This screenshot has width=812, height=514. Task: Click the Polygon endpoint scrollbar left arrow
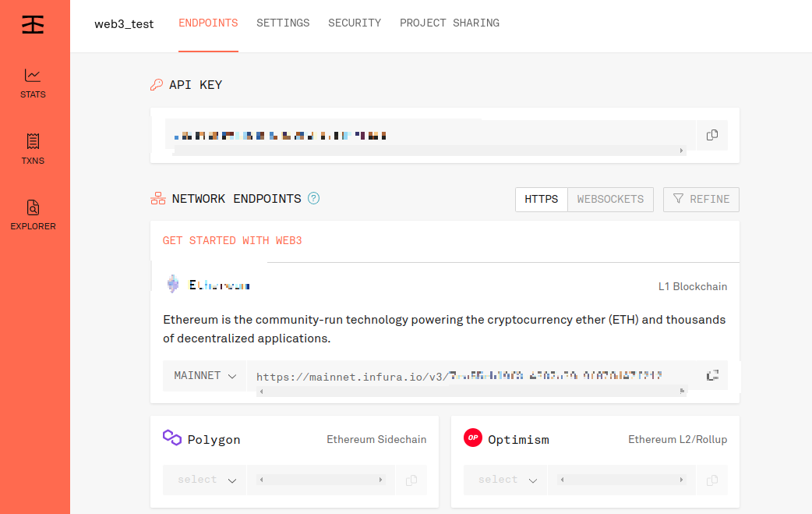(262, 480)
